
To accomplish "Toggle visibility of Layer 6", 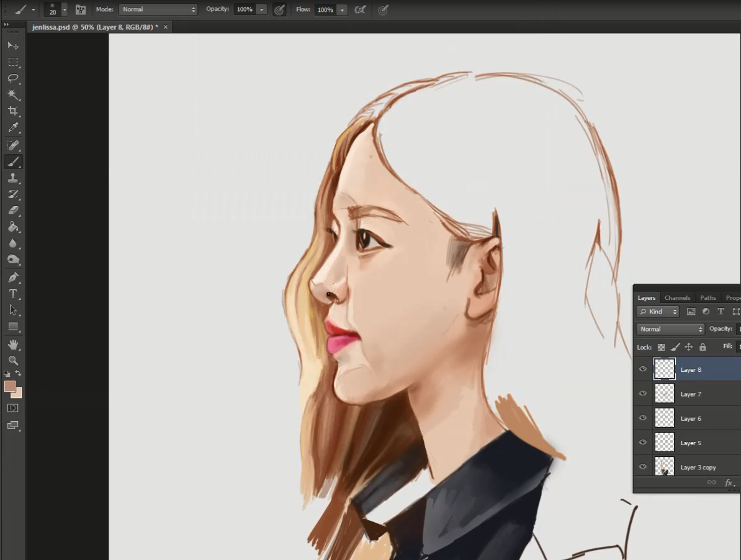I will [643, 418].
